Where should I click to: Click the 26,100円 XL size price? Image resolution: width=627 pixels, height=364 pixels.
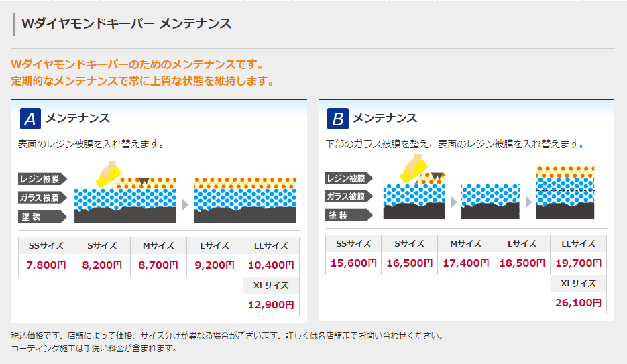[x=578, y=303]
